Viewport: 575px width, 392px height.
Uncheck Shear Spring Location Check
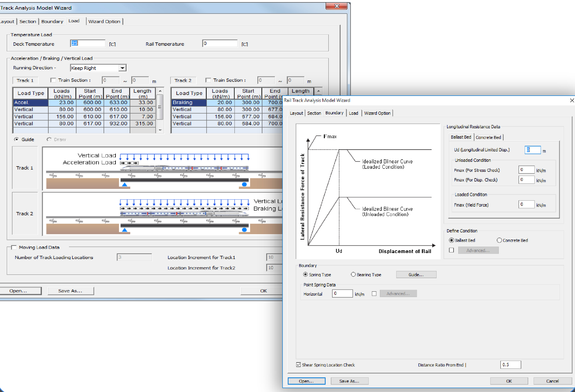298,365
